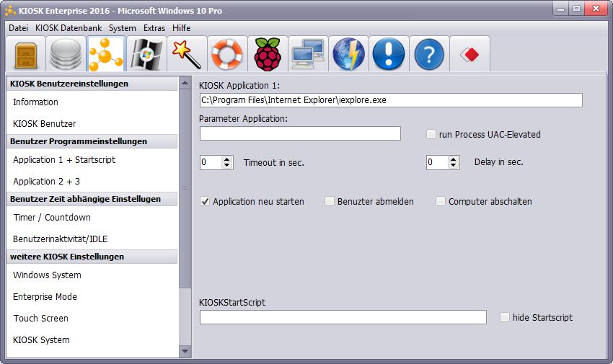Enable run Process UAC-Elevated checkbox
The image size is (613, 364).
coord(431,134)
